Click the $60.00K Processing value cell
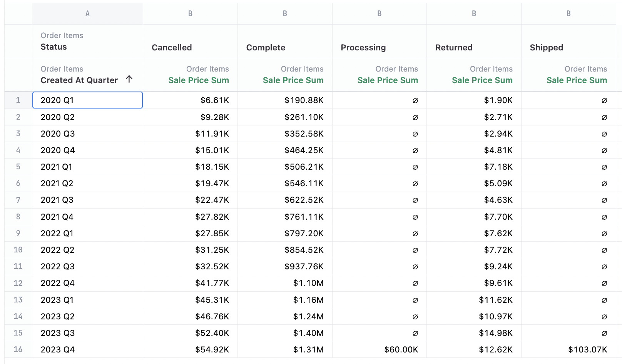Screen dimensions: 622x364 point(401,349)
